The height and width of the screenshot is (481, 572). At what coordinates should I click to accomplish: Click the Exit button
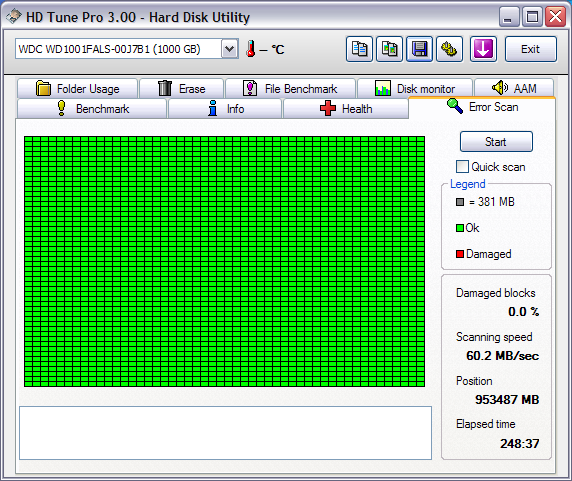coord(531,49)
